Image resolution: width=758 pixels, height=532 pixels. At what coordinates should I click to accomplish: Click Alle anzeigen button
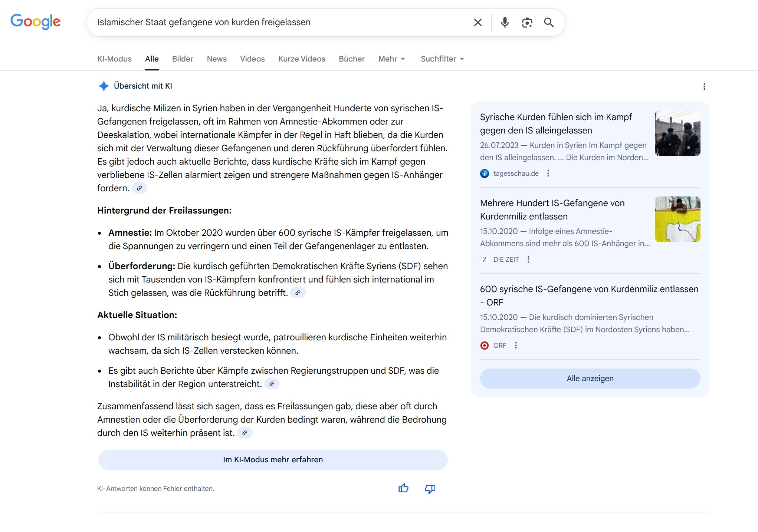pos(590,379)
